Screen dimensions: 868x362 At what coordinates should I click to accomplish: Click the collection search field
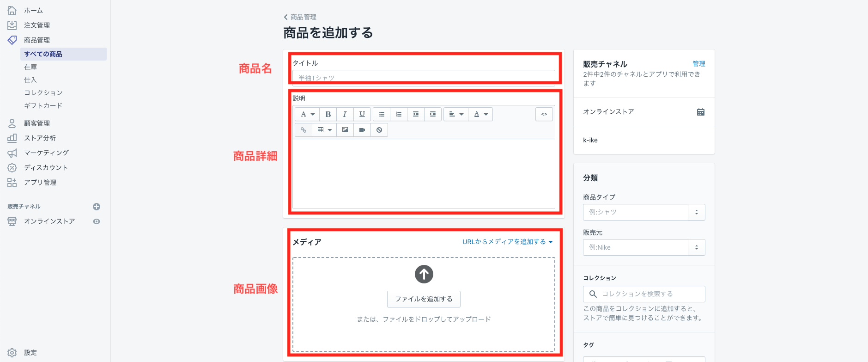(x=644, y=294)
